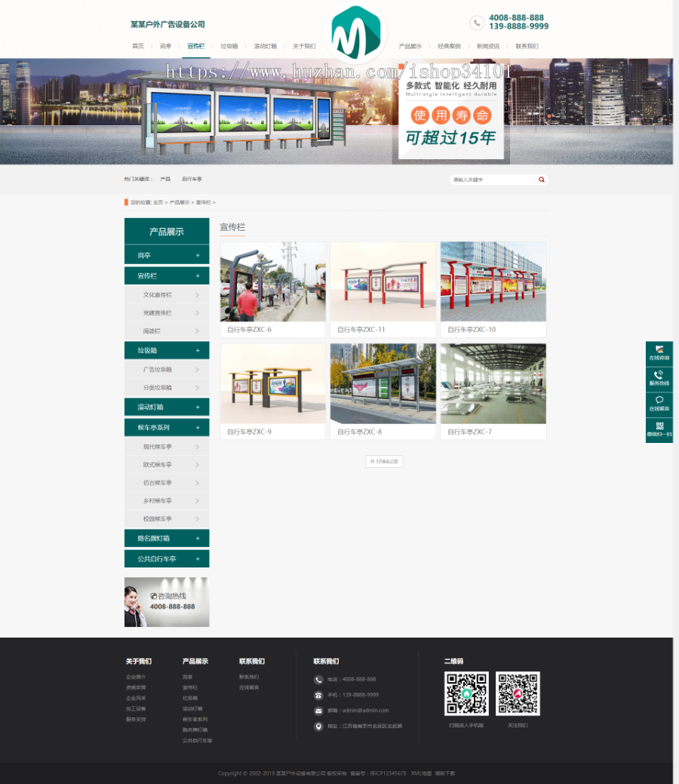Open product thumbnail 自行车亭ZXC-8
679x784 pixels.
pos(383,383)
